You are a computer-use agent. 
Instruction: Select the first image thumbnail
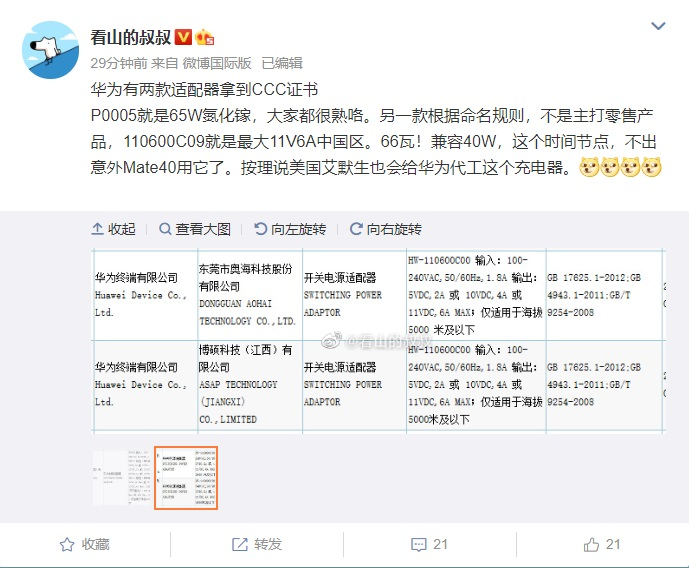pyautogui.click(x=122, y=478)
